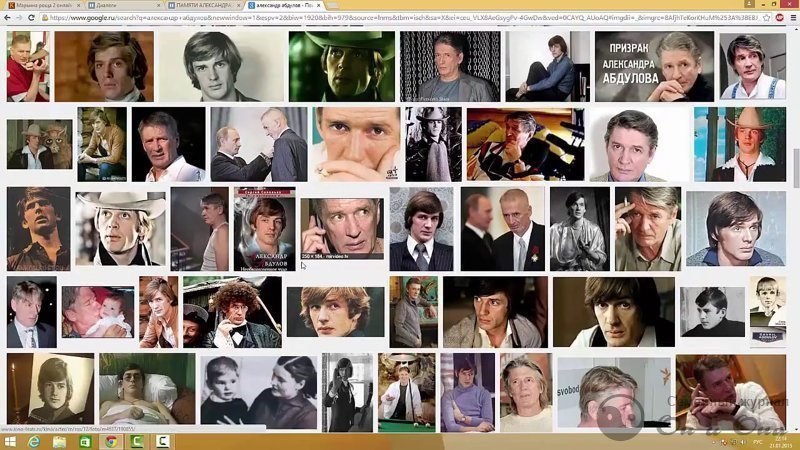Bookmark this page with the star icon
Viewport: 800px width, 450px height.
click(x=766, y=17)
